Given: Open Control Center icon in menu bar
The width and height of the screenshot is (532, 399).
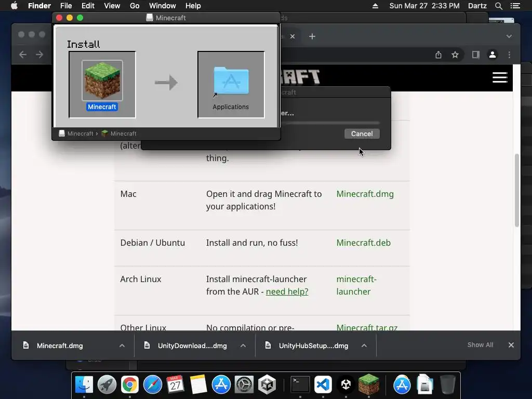Looking at the screenshot, I should tap(515, 6).
